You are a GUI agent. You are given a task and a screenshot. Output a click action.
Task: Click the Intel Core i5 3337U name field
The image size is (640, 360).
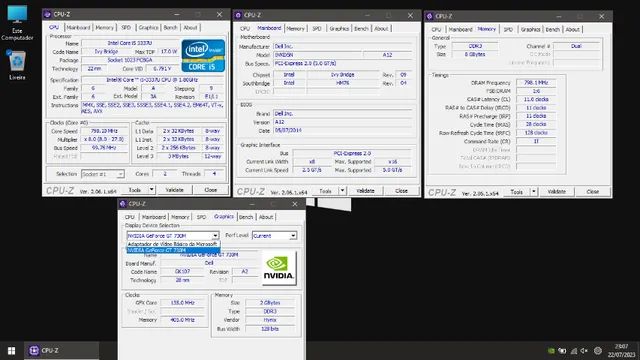coord(130,43)
